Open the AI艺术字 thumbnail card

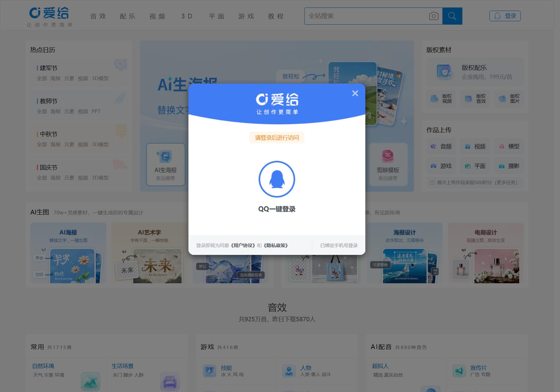point(149,253)
